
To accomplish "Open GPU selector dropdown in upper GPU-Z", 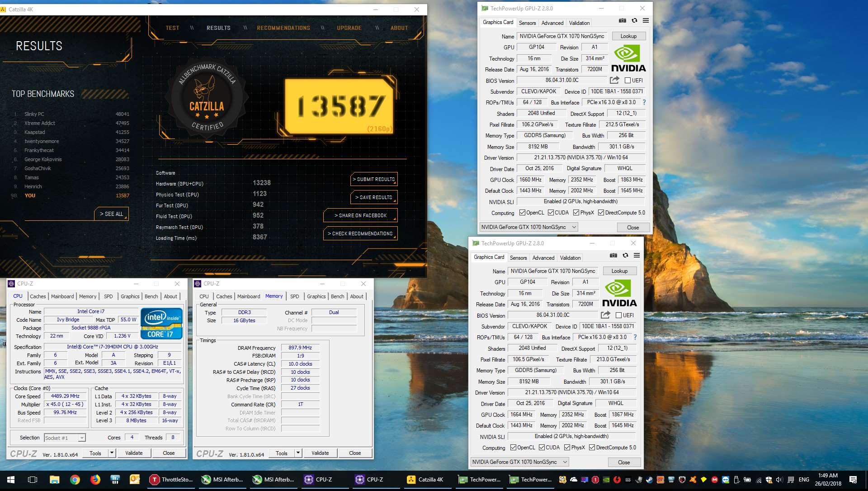I will [x=528, y=227].
